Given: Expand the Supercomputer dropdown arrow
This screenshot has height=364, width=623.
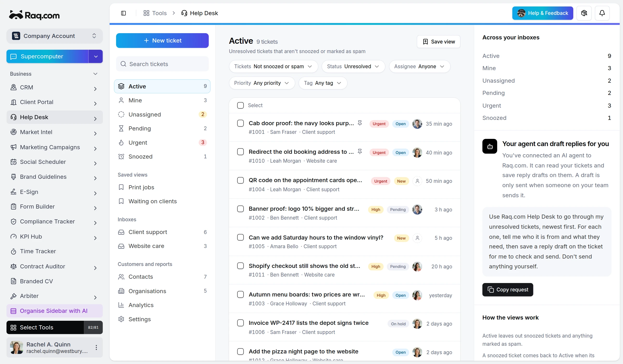Looking at the screenshot, I should click(96, 56).
